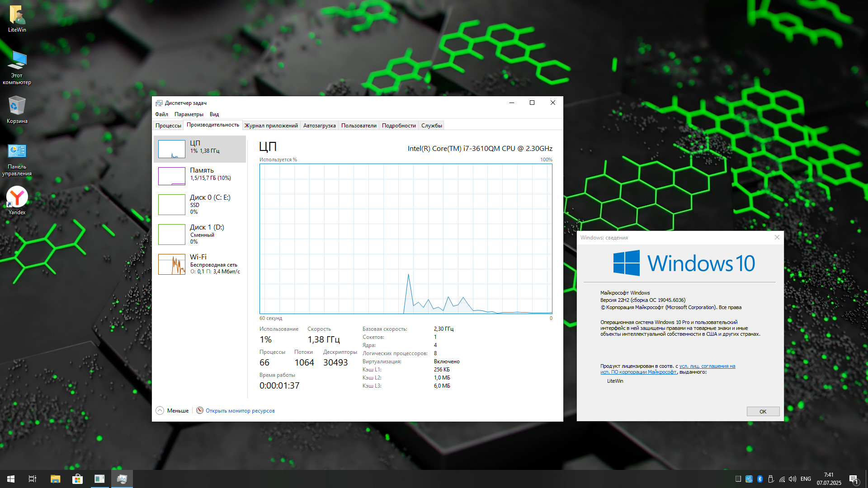Open the Microsoft license terms link
The height and width of the screenshot is (488, 868).
[707, 366]
